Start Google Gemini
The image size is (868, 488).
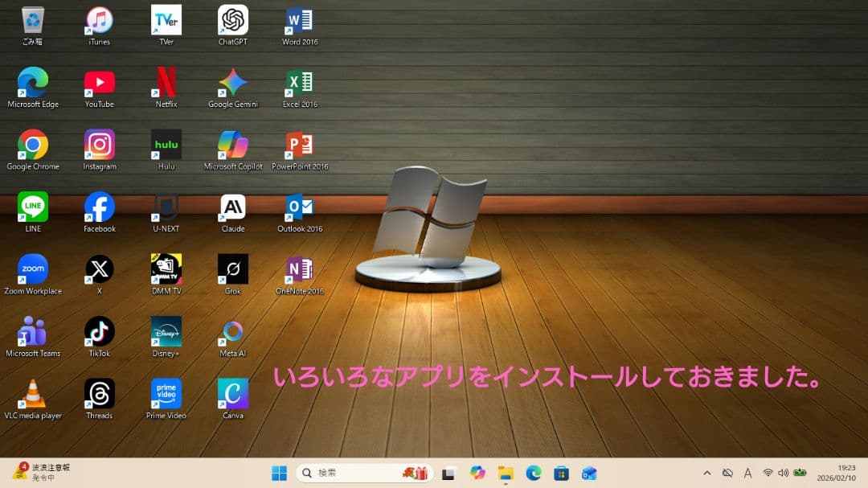[232, 80]
